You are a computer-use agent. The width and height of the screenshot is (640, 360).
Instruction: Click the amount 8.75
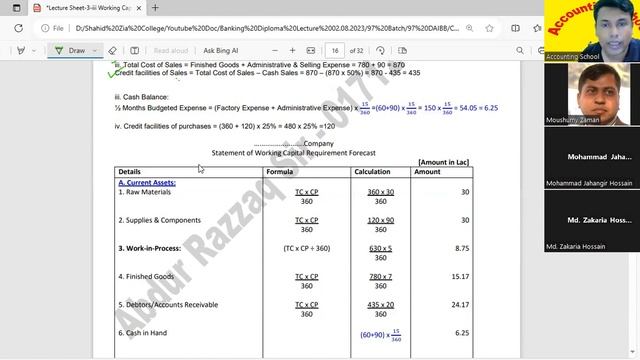tap(462, 248)
